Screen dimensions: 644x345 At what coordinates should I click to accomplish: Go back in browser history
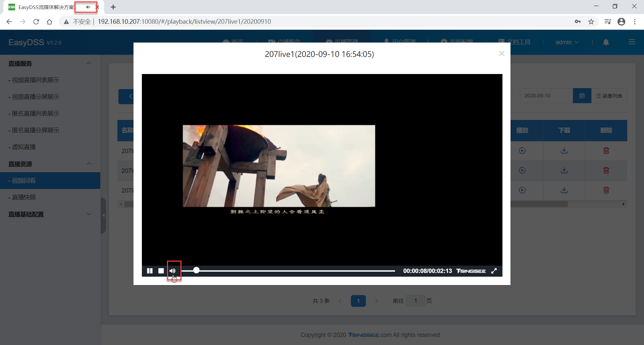pyautogui.click(x=9, y=22)
